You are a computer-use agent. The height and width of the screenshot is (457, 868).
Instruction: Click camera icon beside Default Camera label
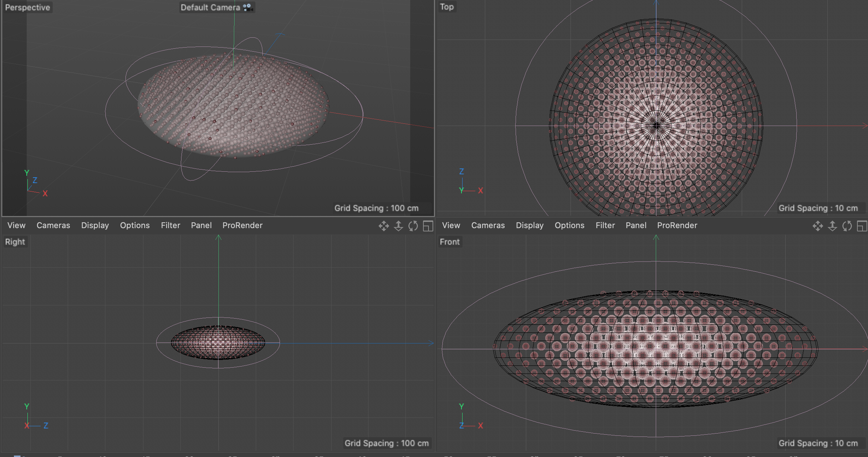click(x=247, y=7)
